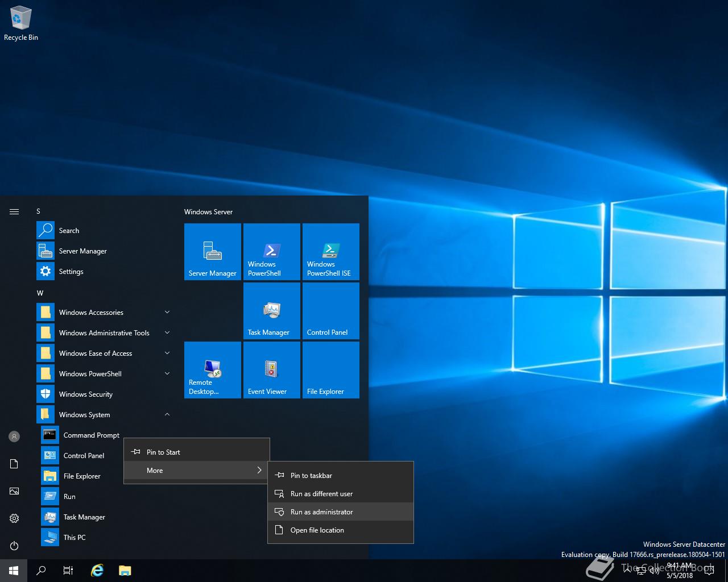Open the Action Center notification icon

pyautogui.click(x=709, y=571)
